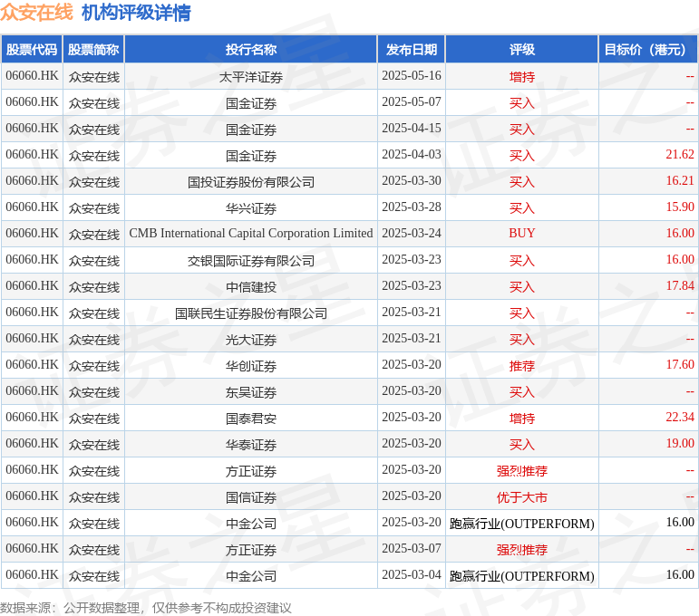The width and height of the screenshot is (699, 616).
Task: Click target price 16.21
Action: (680, 181)
